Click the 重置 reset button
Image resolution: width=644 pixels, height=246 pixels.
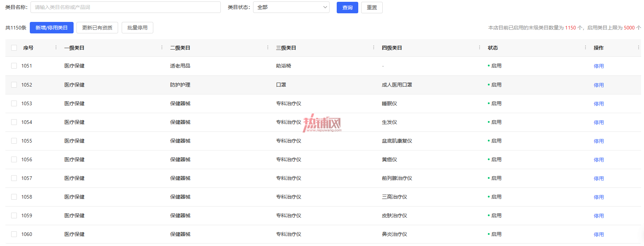372,8
